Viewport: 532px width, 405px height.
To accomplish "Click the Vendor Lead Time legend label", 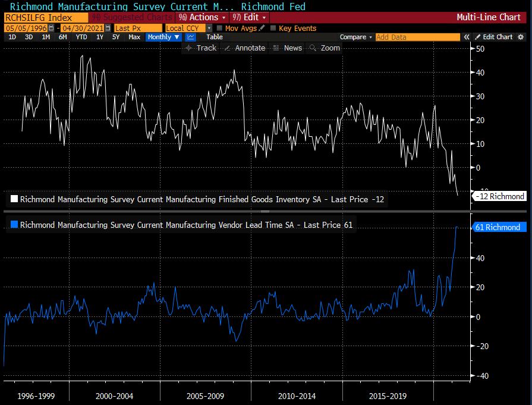I will click(x=186, y=225).
